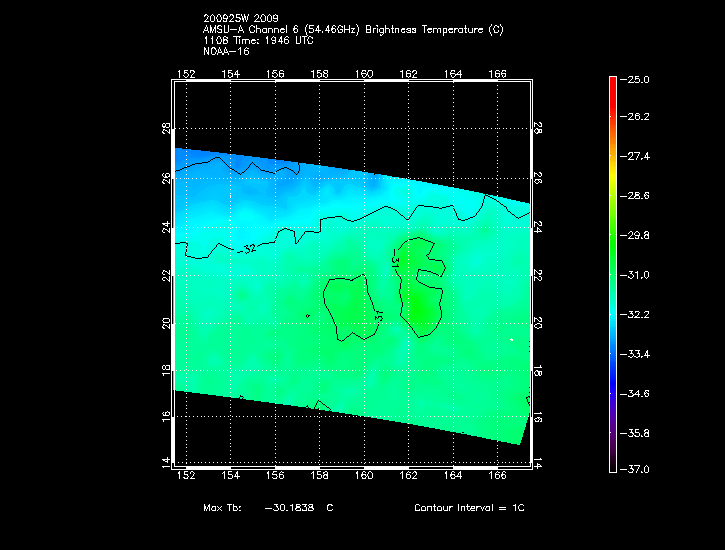Click the 28 latitude label on left axis

[166, 129]
